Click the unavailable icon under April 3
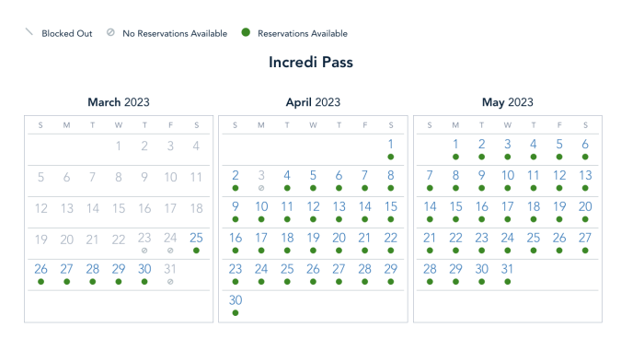The image size is (644, 339). (x=261, y=188)
